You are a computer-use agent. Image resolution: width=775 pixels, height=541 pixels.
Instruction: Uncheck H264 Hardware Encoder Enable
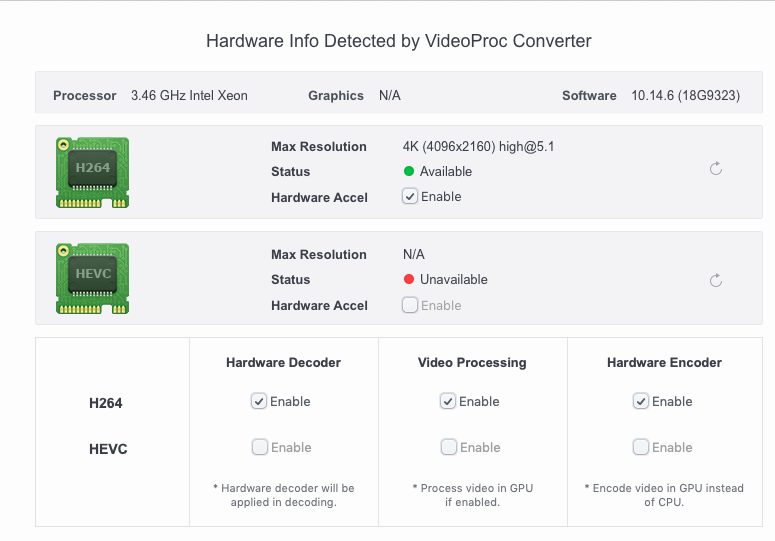click(641, 401)
